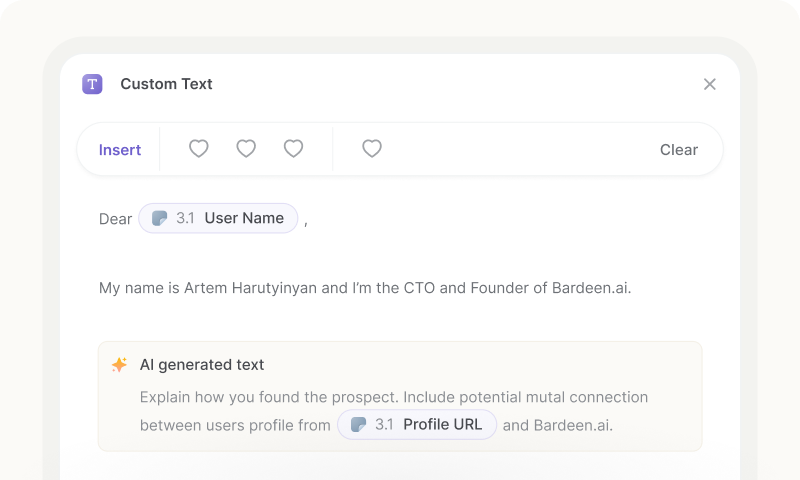This screenshot has height=480, width=800.
Task: Click the lone heart icon after the second divider
Action: coord(372,148)
